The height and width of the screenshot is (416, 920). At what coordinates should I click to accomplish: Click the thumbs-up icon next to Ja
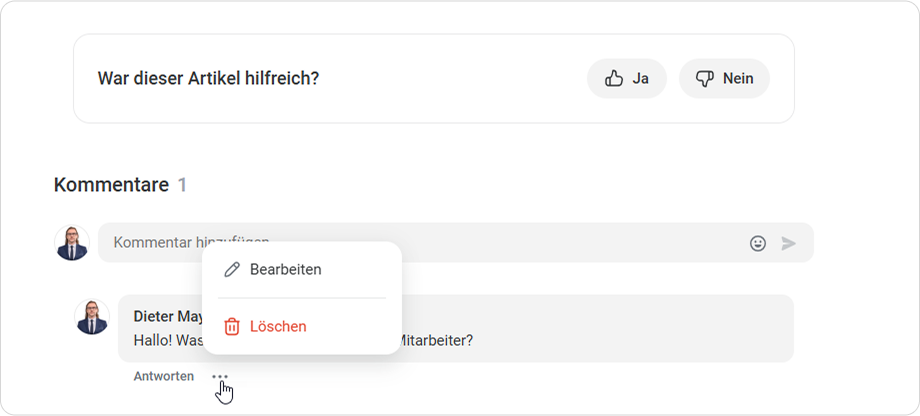tap(614, 79)
